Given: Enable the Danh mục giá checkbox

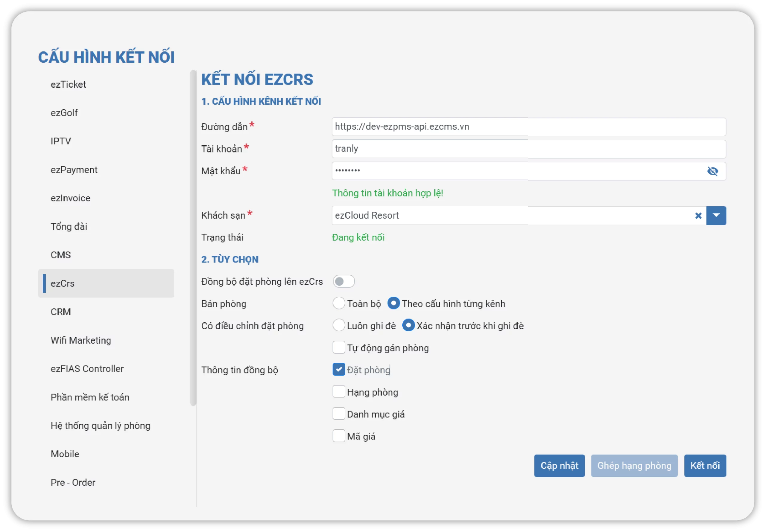Looking at the screenshot, I should [x=338, y=414].
